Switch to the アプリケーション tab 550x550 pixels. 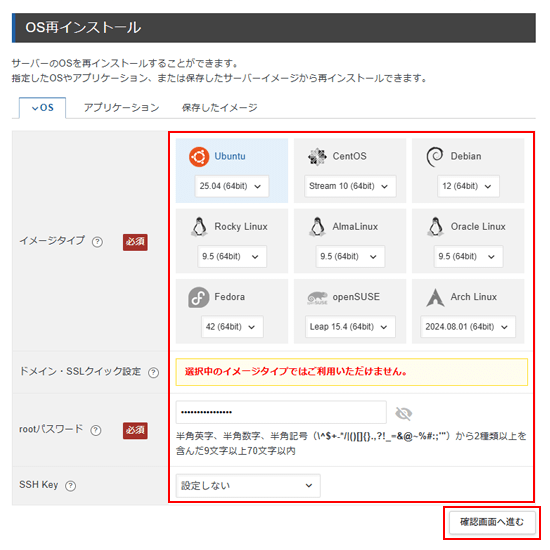121,108
